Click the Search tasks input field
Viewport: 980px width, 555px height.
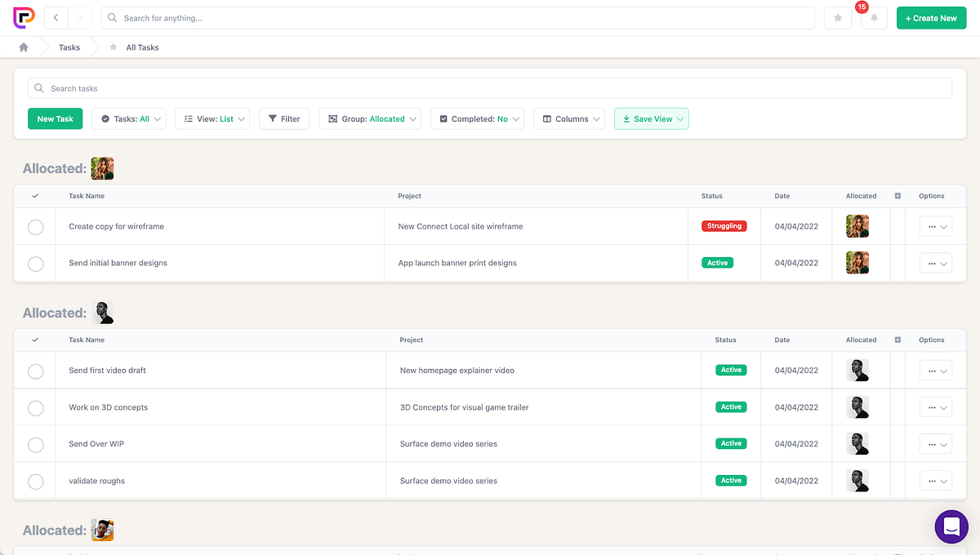[x=490, y=88]
